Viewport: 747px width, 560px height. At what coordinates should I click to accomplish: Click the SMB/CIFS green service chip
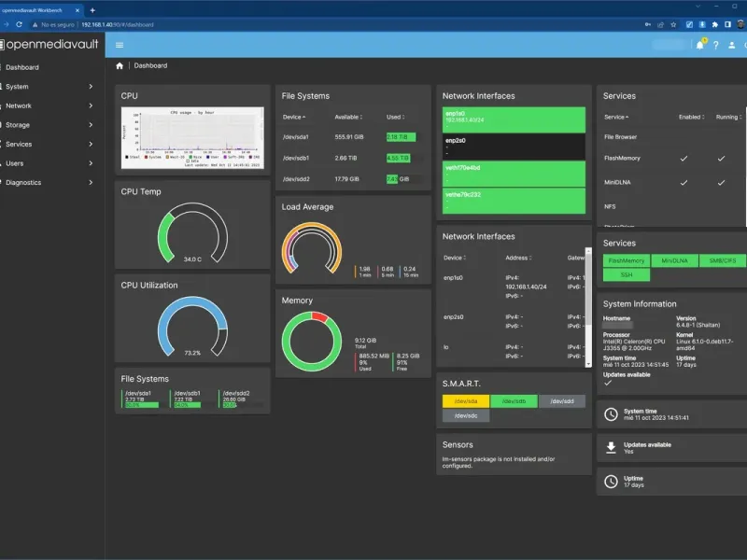(722, 261)
